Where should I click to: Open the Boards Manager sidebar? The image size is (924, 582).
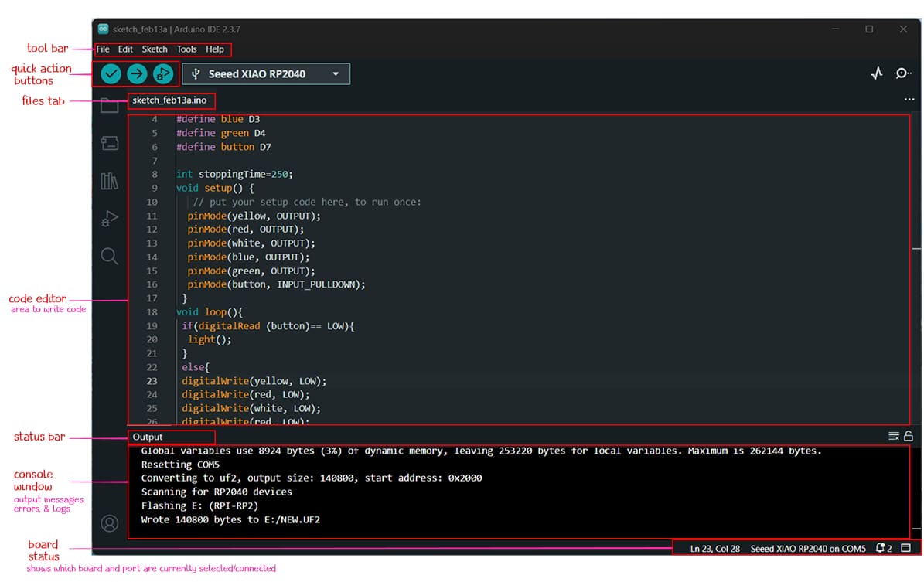pos(109,143)
